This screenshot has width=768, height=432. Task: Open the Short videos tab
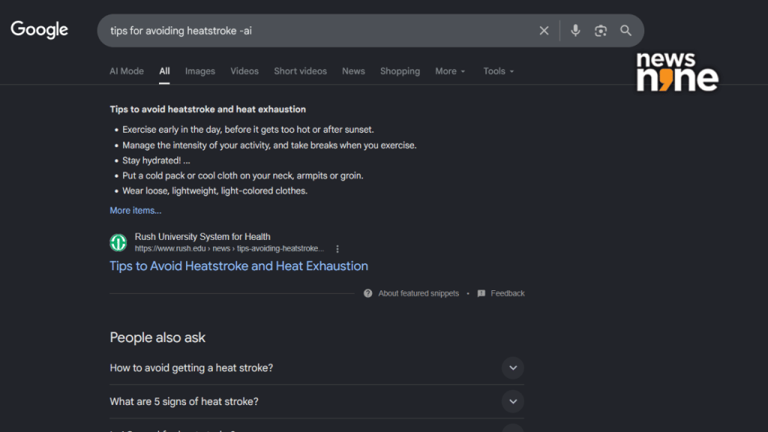pyautogui.click(x=300, y=71)
